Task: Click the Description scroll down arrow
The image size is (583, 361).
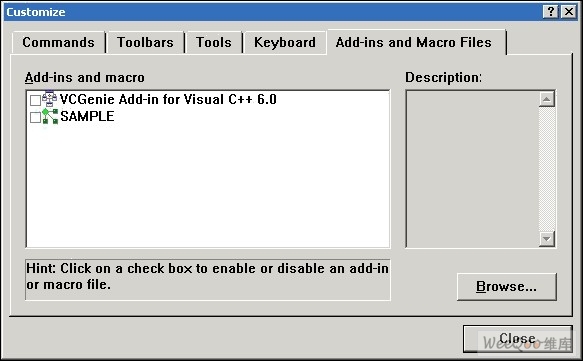Action: click(547, 239)
